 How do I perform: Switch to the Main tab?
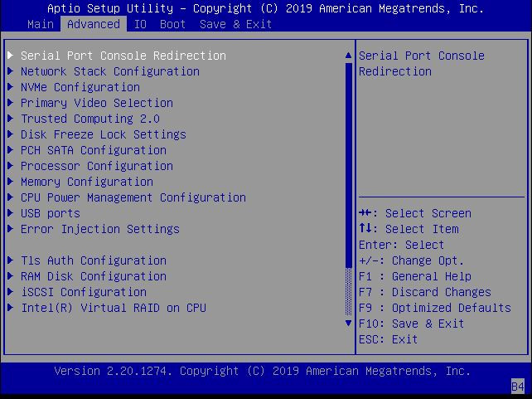click(40, 24)
